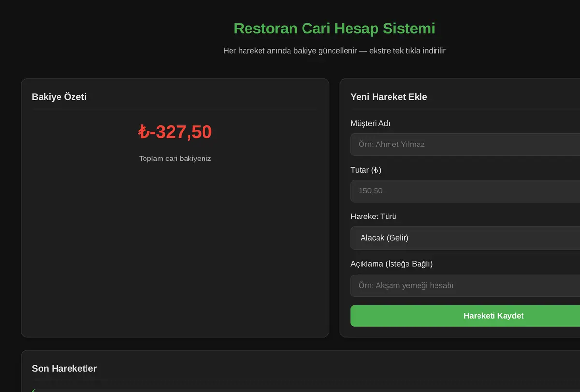Click the Açıklama description field
The width and height of the screenshot is (580, 392).
pyautogui.click(x=465, y=285)
